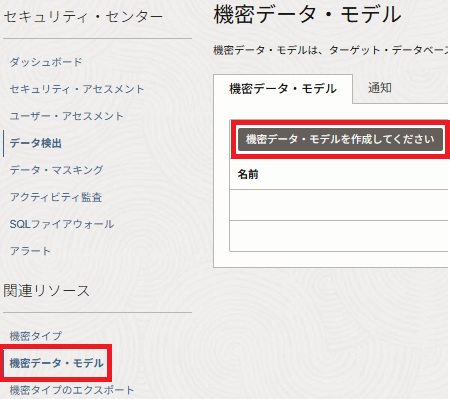Switch to the 通知 tab
The image size is (450, 399).
pos(380,88)
